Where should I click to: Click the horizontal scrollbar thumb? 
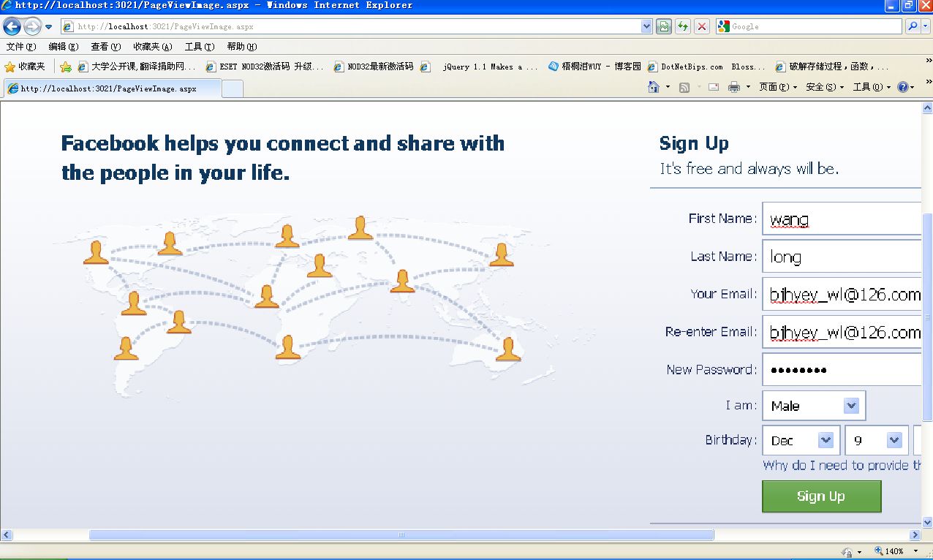coord(401,535)
